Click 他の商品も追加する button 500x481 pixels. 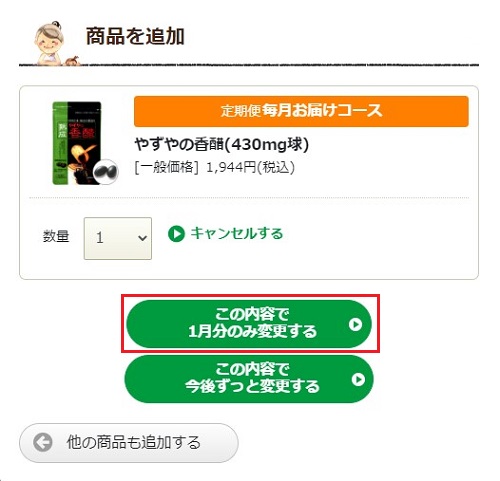[x=129, y=443]
